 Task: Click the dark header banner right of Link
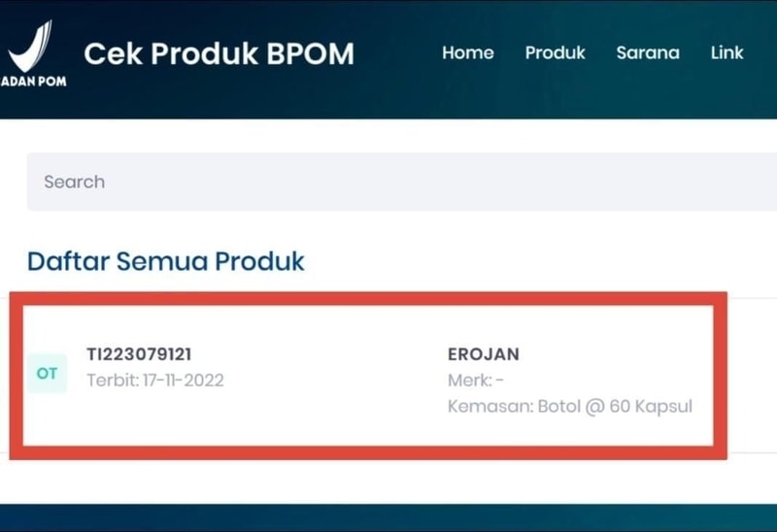pyautogui.click(x=761, y=52)
